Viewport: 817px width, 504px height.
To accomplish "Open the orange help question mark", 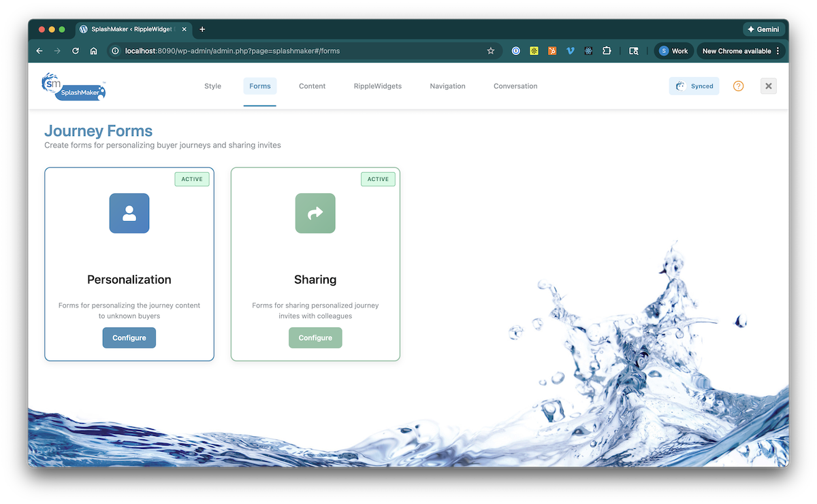I will point(738,86).
